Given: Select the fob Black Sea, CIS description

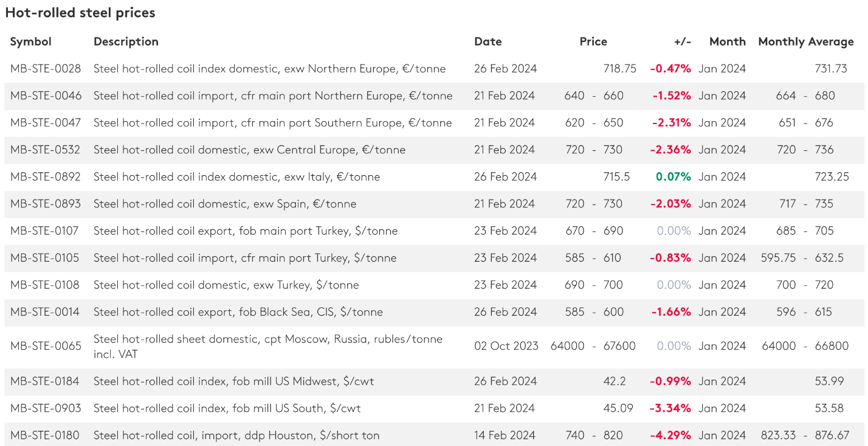Looking at the screenshot, I should 238,312.
